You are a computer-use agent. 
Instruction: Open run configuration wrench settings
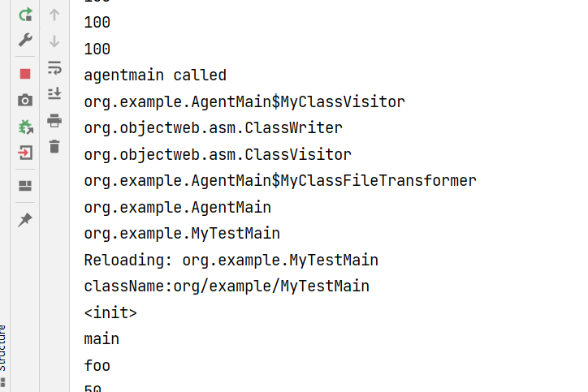click(x=25, y=40)
